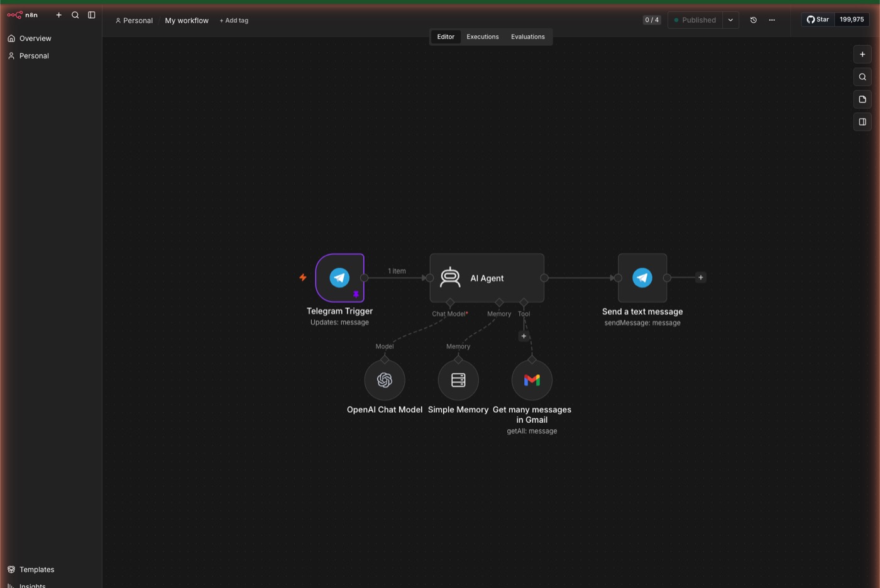
Task: Click the "1 item" connection label
Action: pos(397,271)
